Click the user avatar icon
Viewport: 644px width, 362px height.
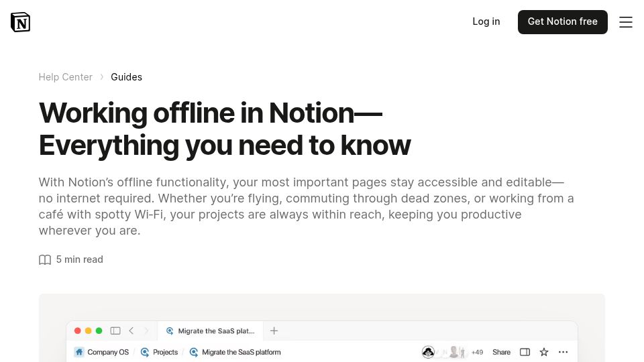[428, 352]
